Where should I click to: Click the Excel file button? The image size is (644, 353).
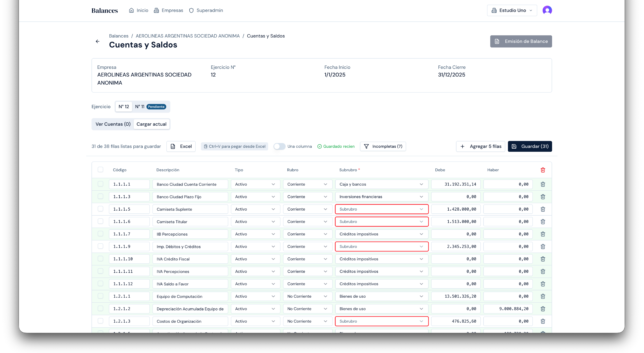181,146
